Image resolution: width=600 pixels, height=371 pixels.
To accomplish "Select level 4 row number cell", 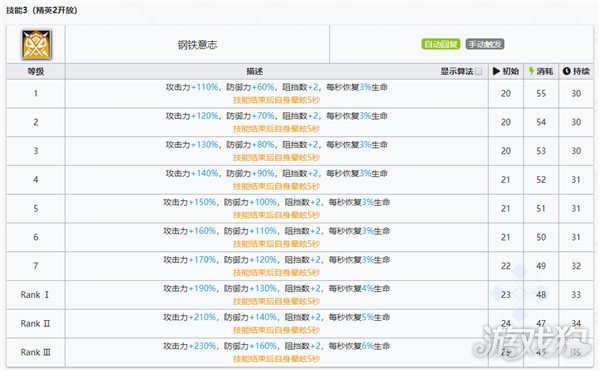I will [x=36, y=180].
